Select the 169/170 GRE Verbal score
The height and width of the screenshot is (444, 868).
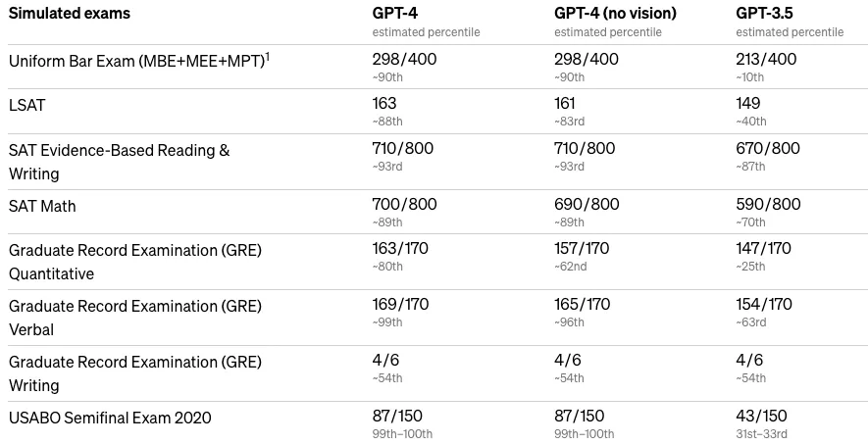[403, 305]
